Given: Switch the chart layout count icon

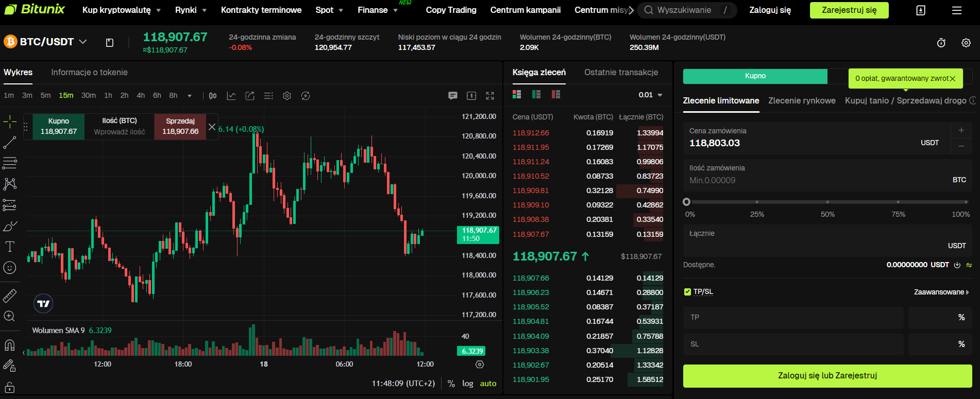Looking at the screenshot, I should click(471, 96).
